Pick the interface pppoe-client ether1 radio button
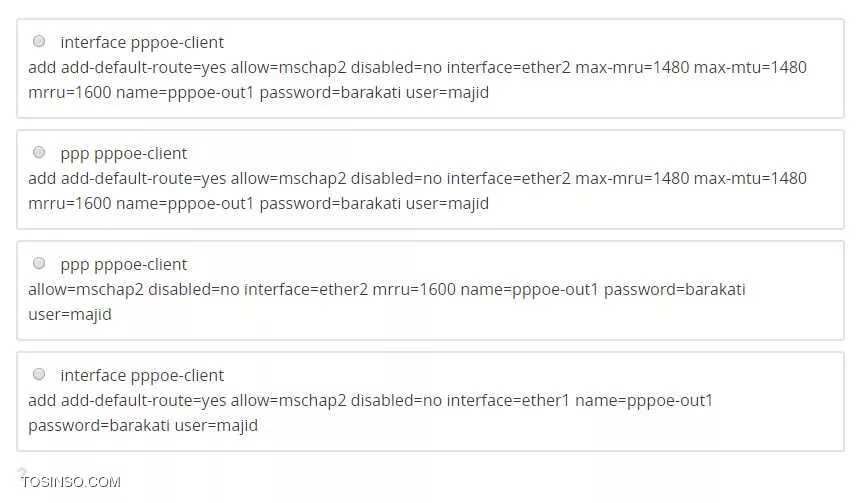 (x=39, y=374)
